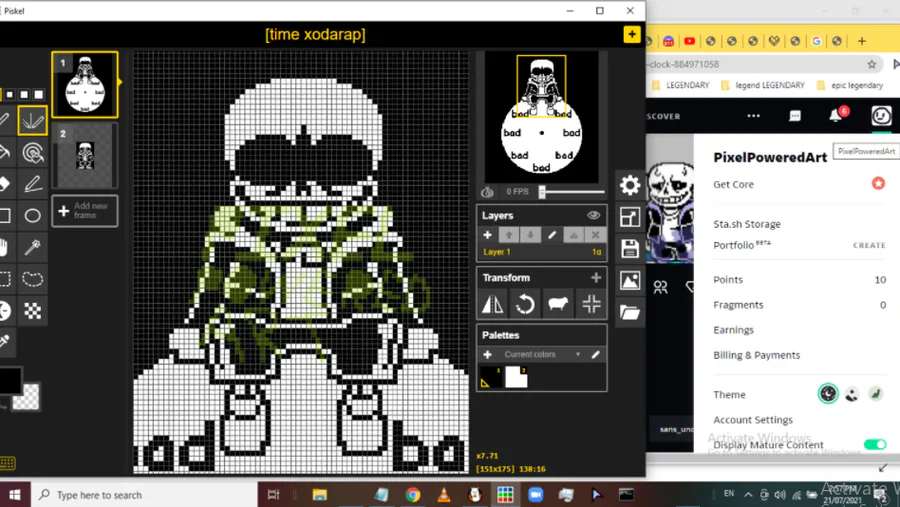900x507 pixels.
Task: Open the Current colors palette dropdown
Action: 542,355
